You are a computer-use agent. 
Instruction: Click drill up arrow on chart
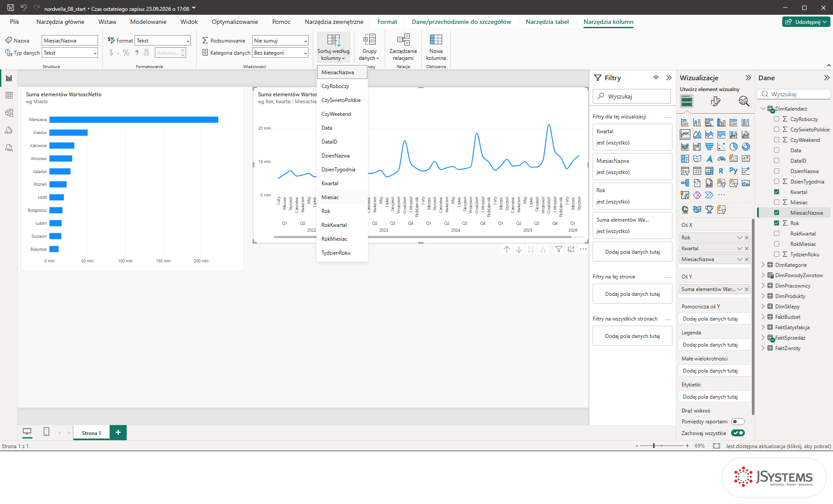click(507, 249)
